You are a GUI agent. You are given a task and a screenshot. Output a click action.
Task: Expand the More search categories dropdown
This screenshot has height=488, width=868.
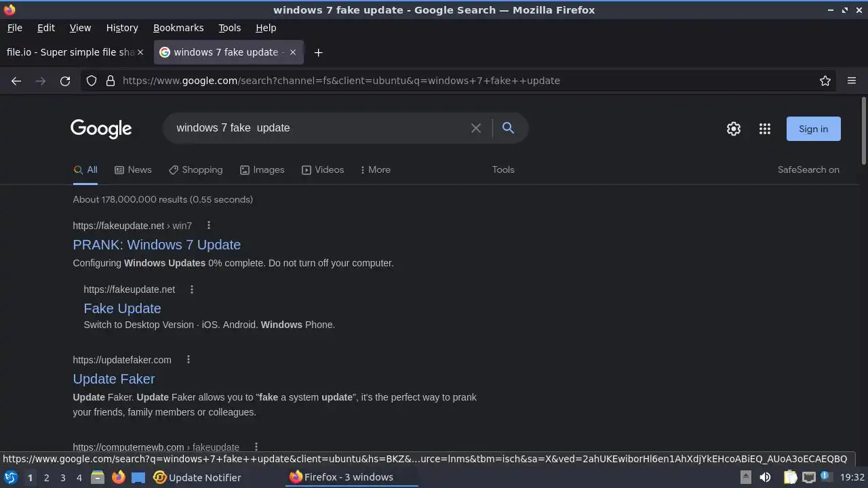(x=376, y=170)
